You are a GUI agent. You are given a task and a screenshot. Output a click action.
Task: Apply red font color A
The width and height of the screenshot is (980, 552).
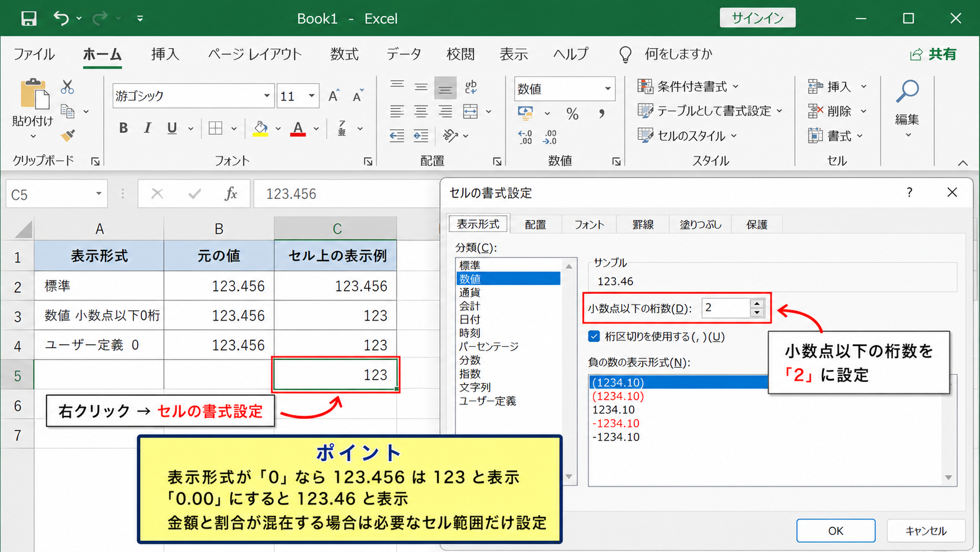298,128
